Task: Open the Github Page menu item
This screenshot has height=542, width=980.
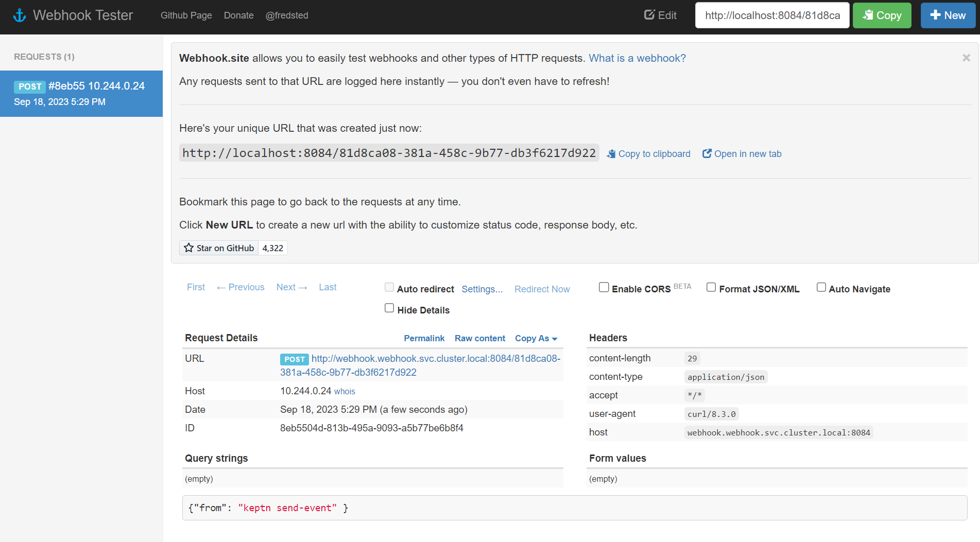Action: [186, 15]
